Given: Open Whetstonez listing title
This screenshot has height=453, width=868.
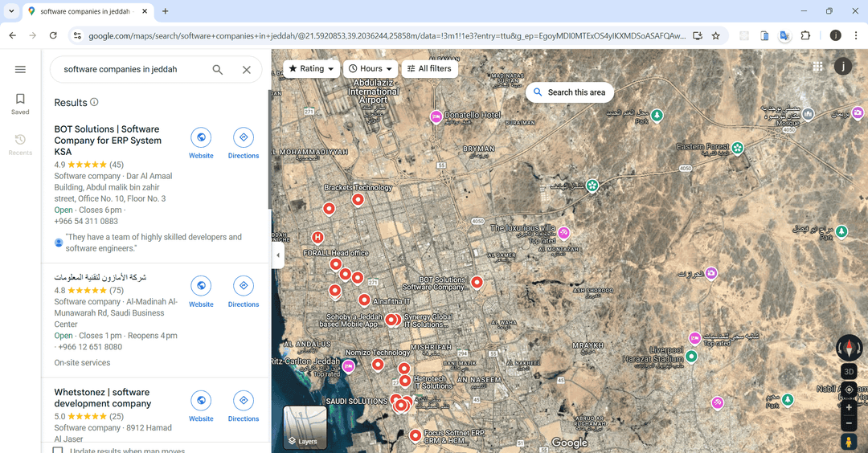Looking at the screenshot, I should [x=102, y=398].
